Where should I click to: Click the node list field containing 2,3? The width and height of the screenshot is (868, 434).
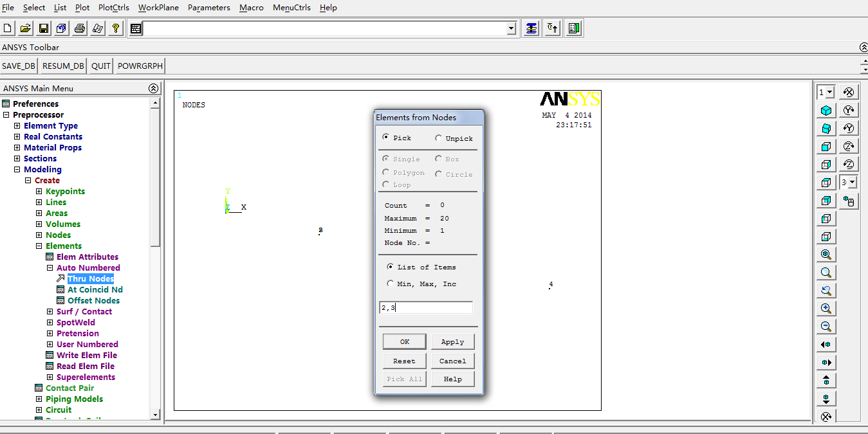(x=426, y=307)
